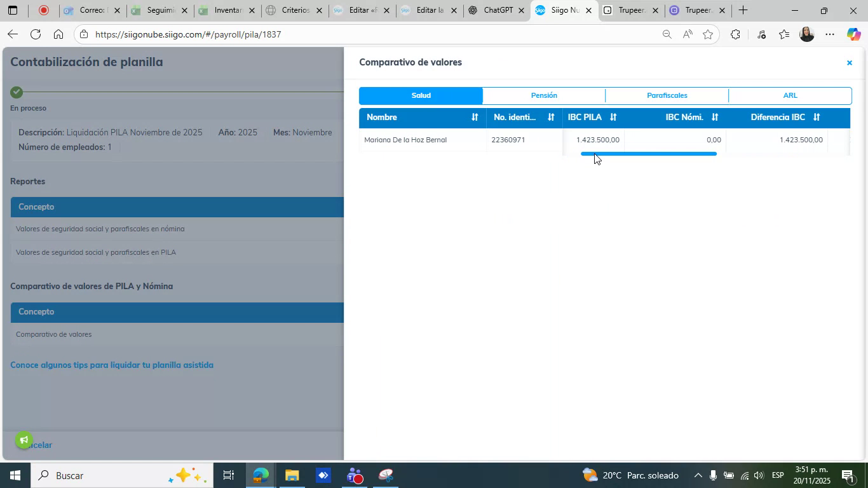Open the browser settings and more menu
Image resolution: width=868 pixels, height=488 pixels.
(x=830, y=34)
